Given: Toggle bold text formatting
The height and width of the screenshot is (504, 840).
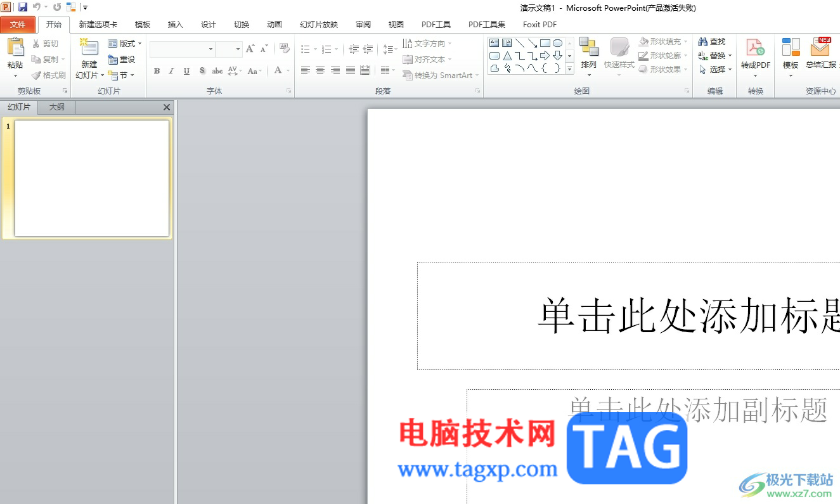Looking at the screenshot, I should (x=157, y=71).
